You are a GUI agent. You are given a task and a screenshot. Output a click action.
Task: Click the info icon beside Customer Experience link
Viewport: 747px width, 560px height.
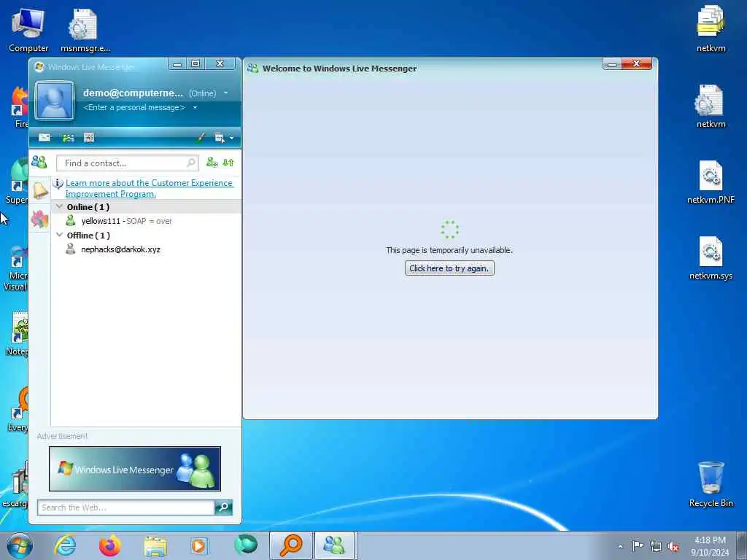pos(58,183)
